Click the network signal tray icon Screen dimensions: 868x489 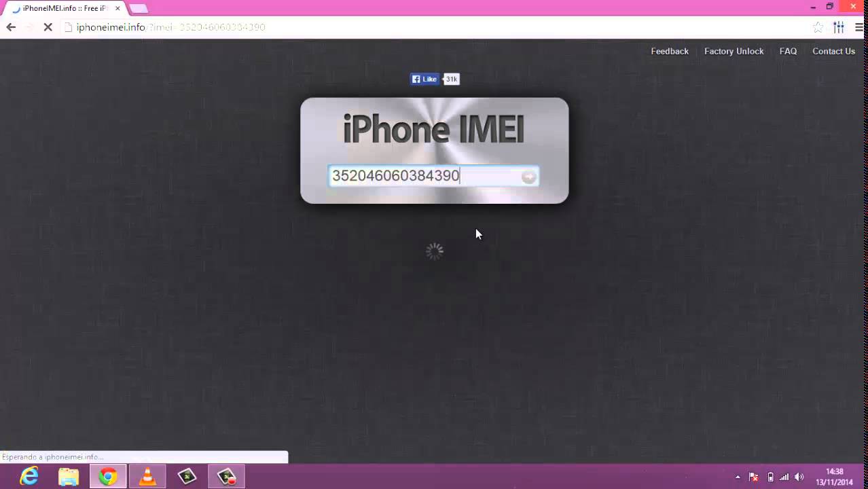point(784,477)
